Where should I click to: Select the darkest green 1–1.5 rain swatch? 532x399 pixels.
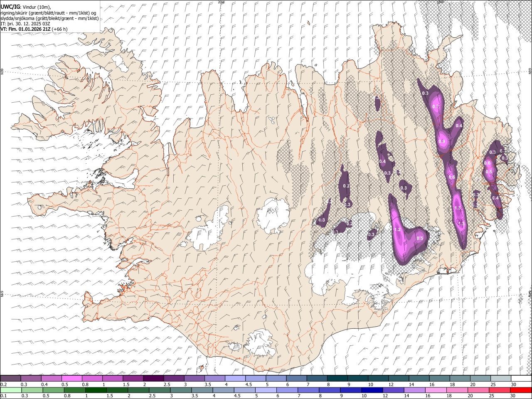[96, 390]
